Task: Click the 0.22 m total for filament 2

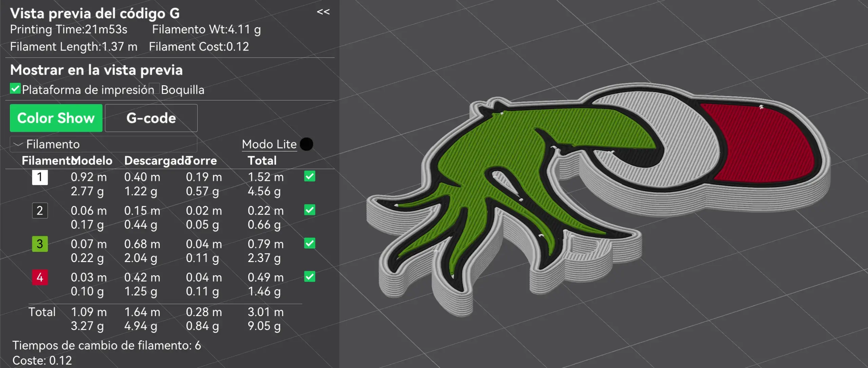Action: tap(265, 210)
